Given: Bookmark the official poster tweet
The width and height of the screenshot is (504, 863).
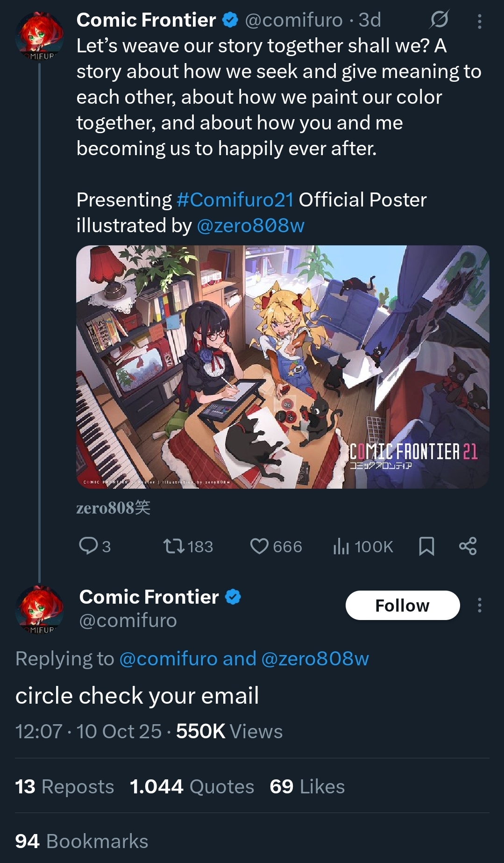Looking at the screenshot, I should [x=426, y=546].
